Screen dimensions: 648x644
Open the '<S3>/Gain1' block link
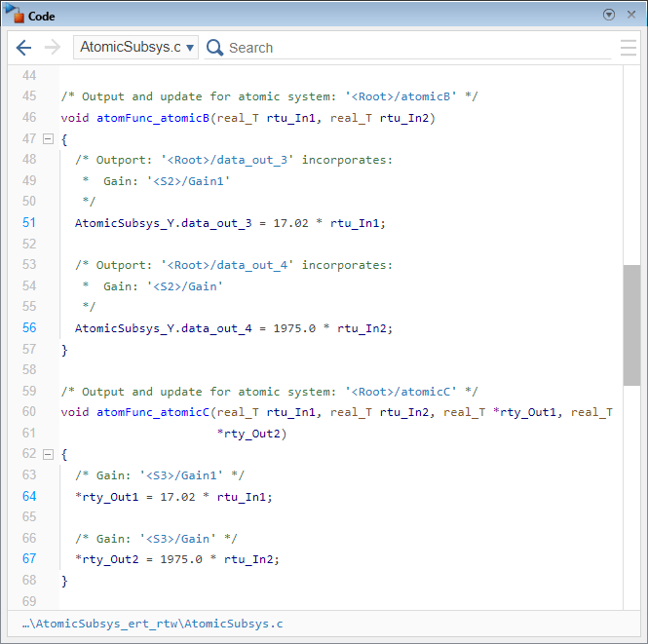pyautogui.click(x=181, y=475)
